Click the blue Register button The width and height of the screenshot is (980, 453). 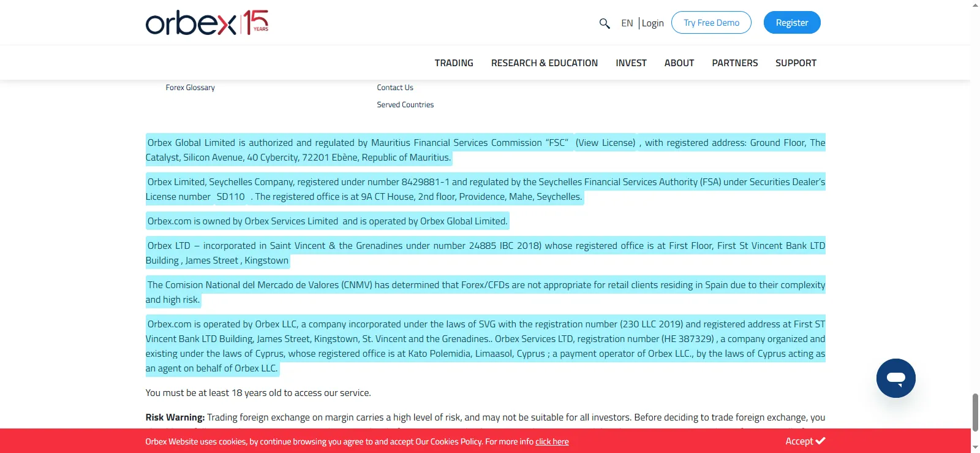792,23
